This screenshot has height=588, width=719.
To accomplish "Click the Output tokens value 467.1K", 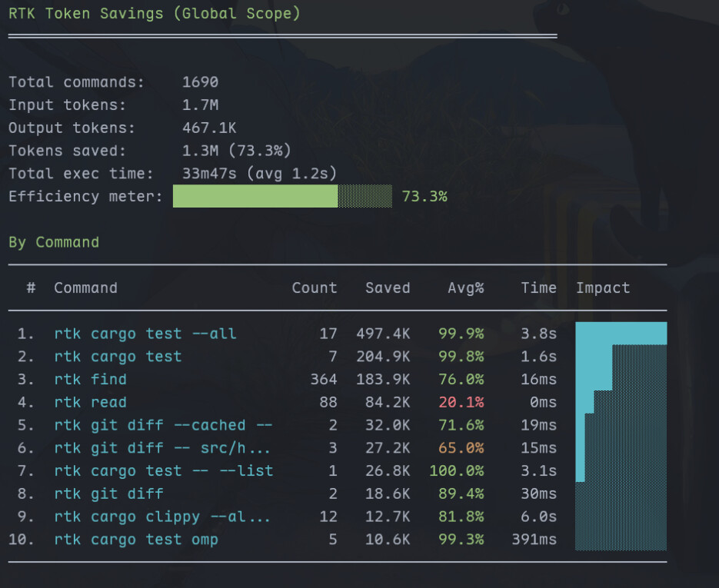I will point(210,128).
